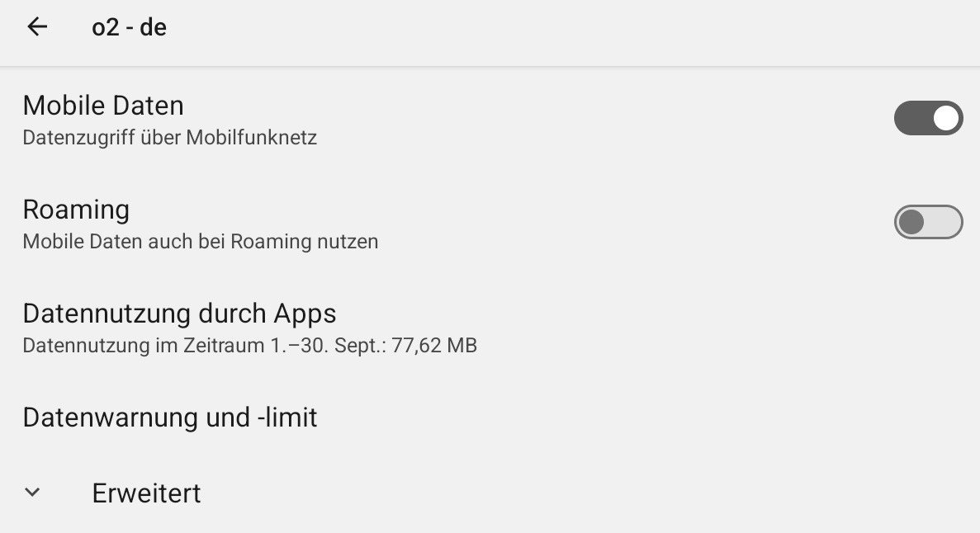
Task: Select the Roaming heading text
Action: tap(76, 210)
